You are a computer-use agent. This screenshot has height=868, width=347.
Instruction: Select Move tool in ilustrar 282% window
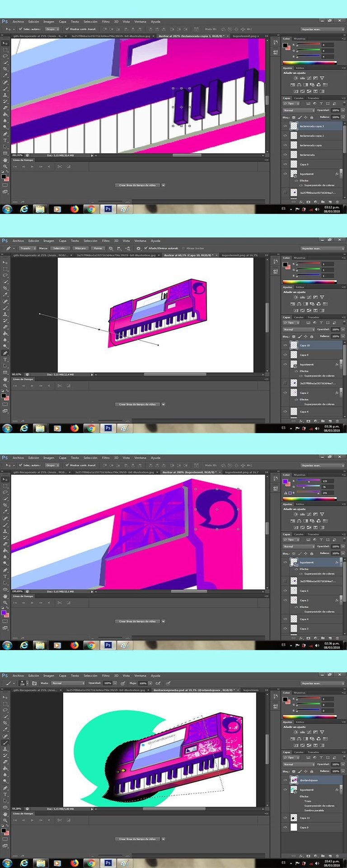pos(5,43)
